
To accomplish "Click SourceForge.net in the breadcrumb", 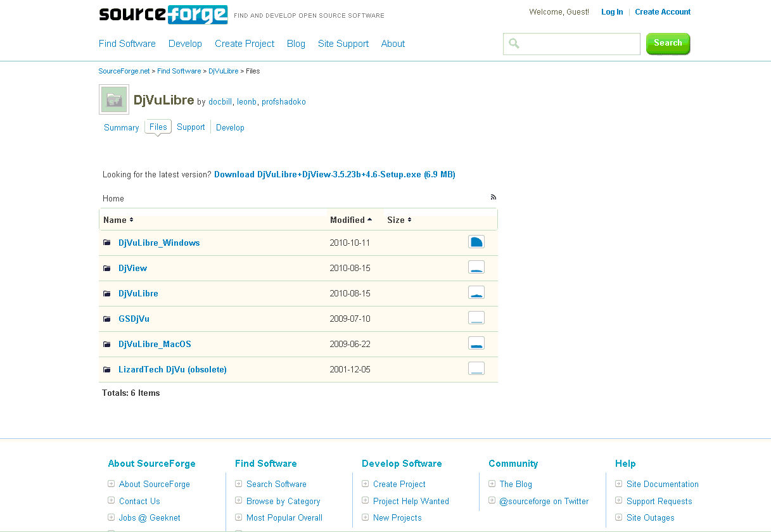I will click(124, 71).
